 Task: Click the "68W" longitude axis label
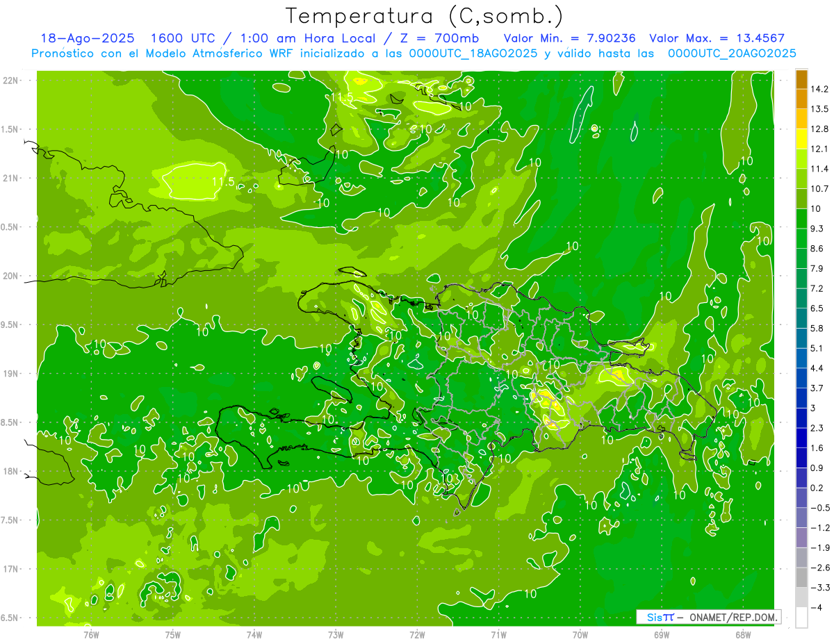tap(743, 635)
